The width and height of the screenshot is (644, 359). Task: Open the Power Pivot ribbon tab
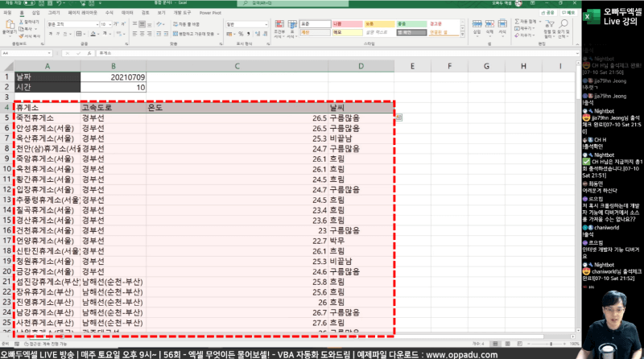[210, 14]
